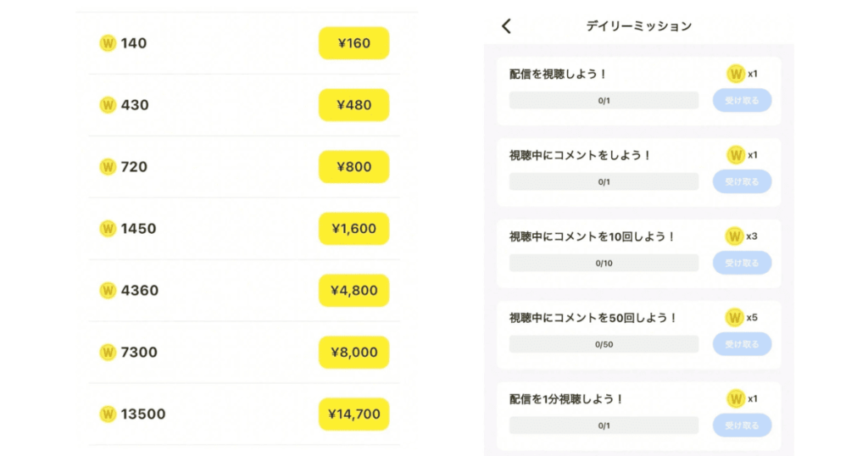The image size is (868, 456).
Task: Click the coin icon beside 140
Action: coord(108,43)
